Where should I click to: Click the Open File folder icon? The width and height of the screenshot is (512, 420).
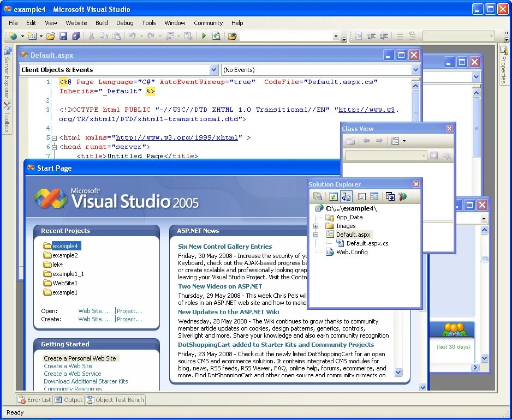click(51, 36)
